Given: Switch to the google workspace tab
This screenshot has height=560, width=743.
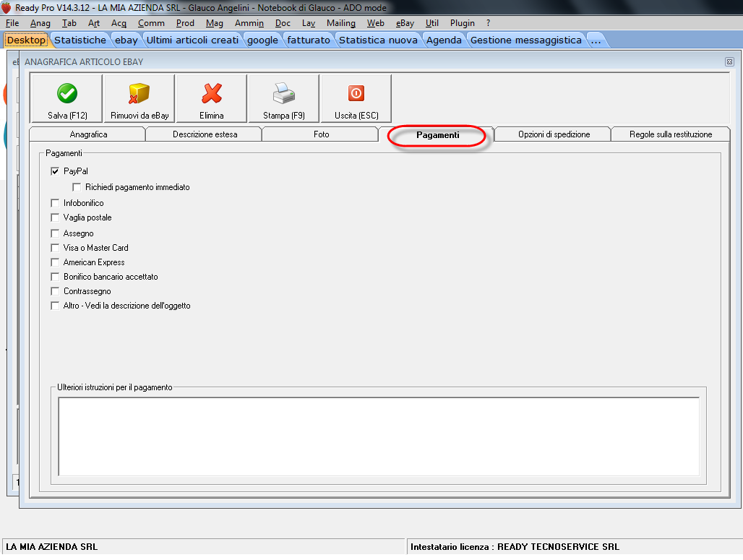Looking at the screenshot, I should 262,40.
